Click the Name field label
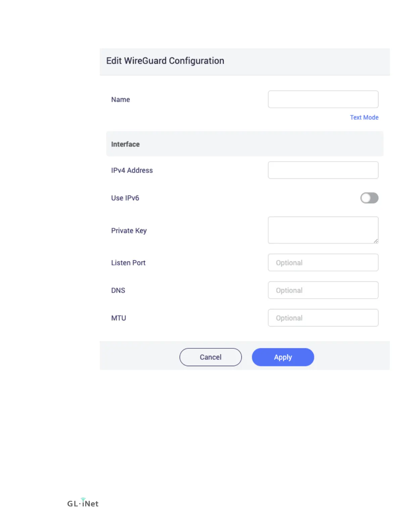Viewport: 411px width, 532px height. coord(121,100)
